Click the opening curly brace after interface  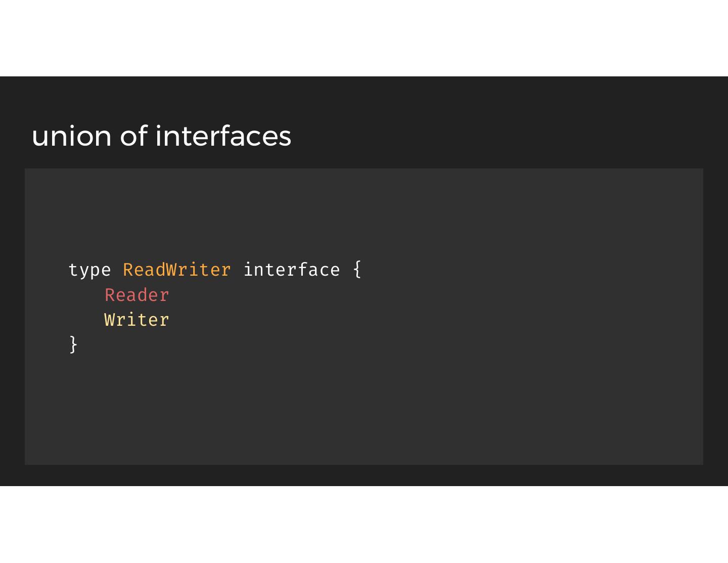(x=357, y=269)
